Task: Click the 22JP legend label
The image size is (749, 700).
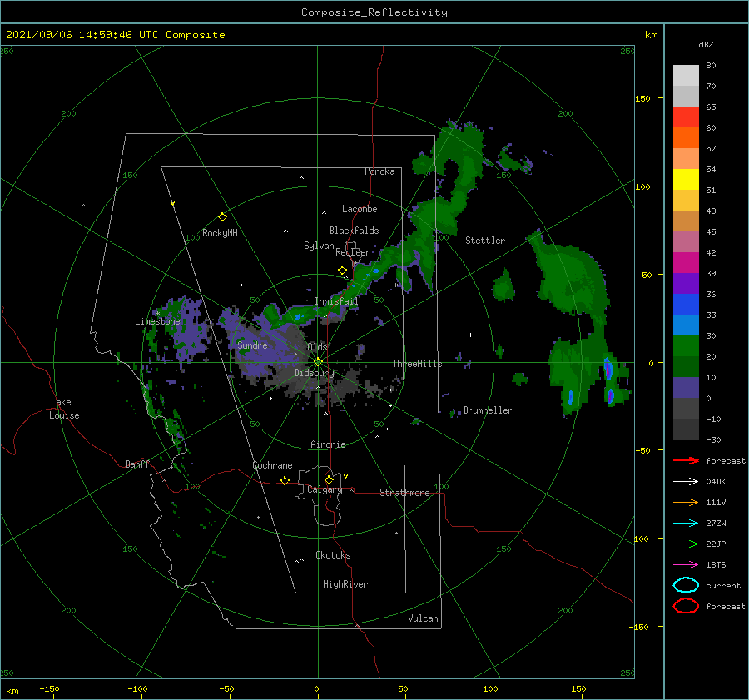Action: (x=716, y=544)
